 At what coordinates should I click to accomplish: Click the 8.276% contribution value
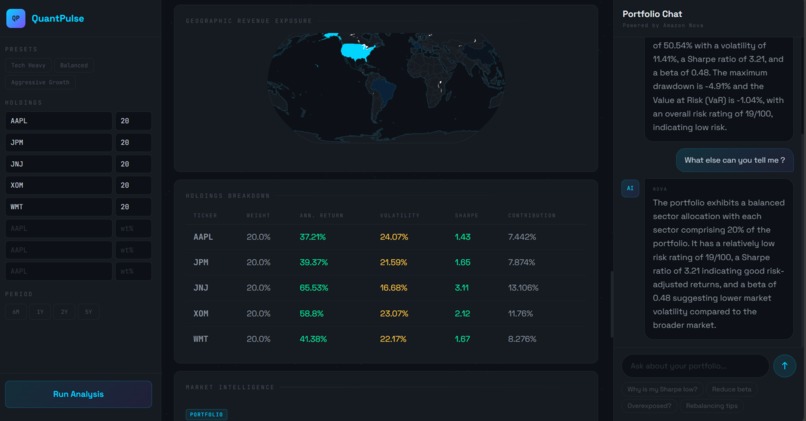pyautogui.click(x=522, y=339)
